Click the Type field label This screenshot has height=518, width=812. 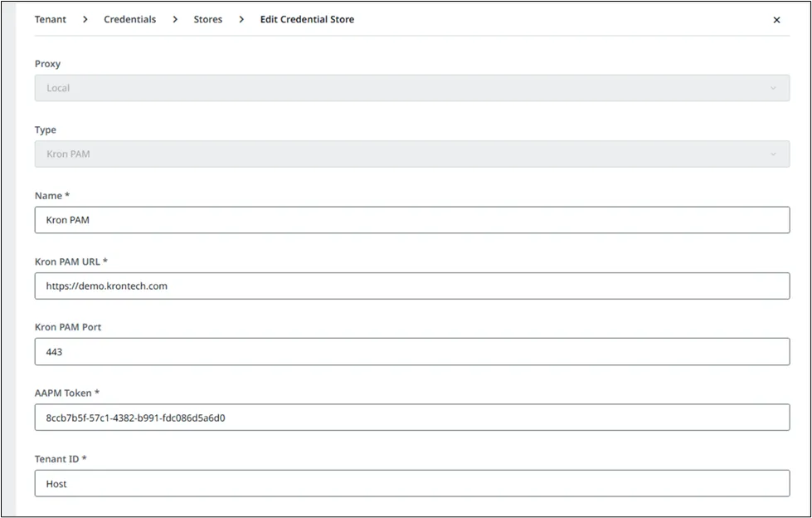pyautogui.click(x=46, y=129)
